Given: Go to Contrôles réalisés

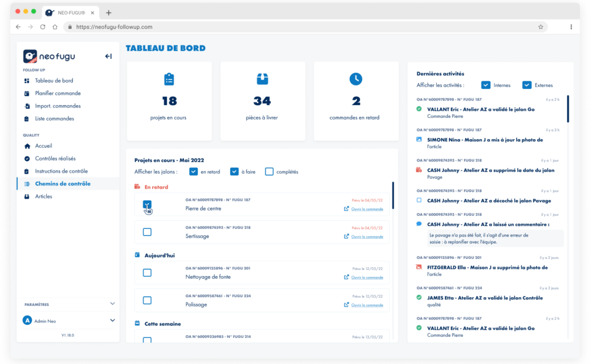Looking at the screenshot, I should coord(55,158).
